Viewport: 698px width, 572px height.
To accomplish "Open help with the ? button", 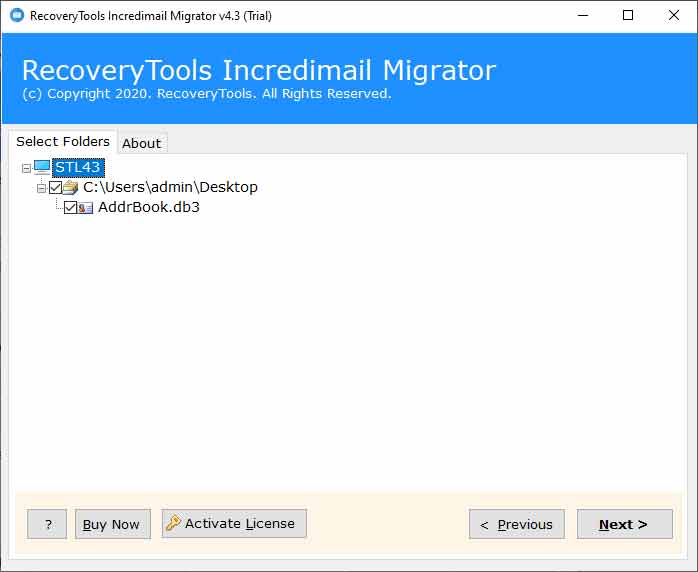I will [47, 524].
